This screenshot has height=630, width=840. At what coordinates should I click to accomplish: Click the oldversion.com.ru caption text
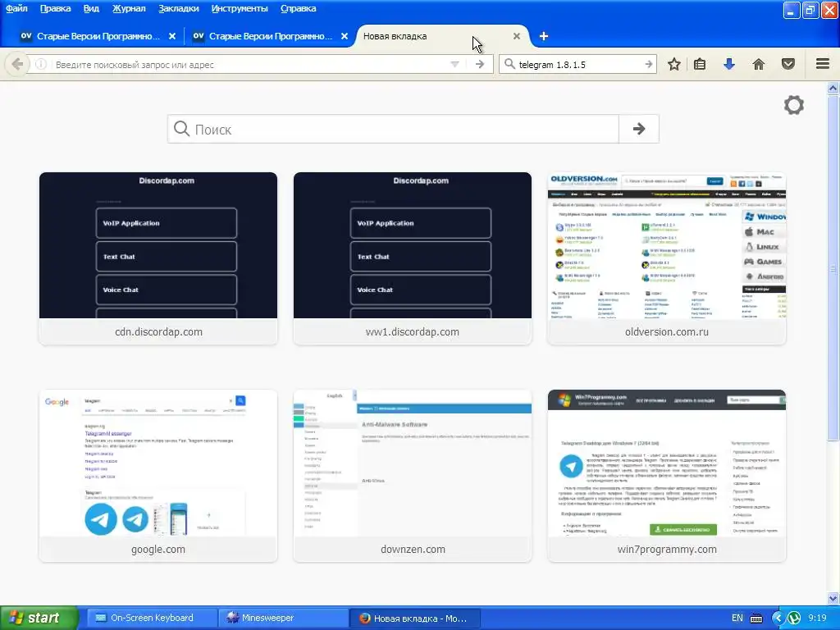[x=667, y=331]
